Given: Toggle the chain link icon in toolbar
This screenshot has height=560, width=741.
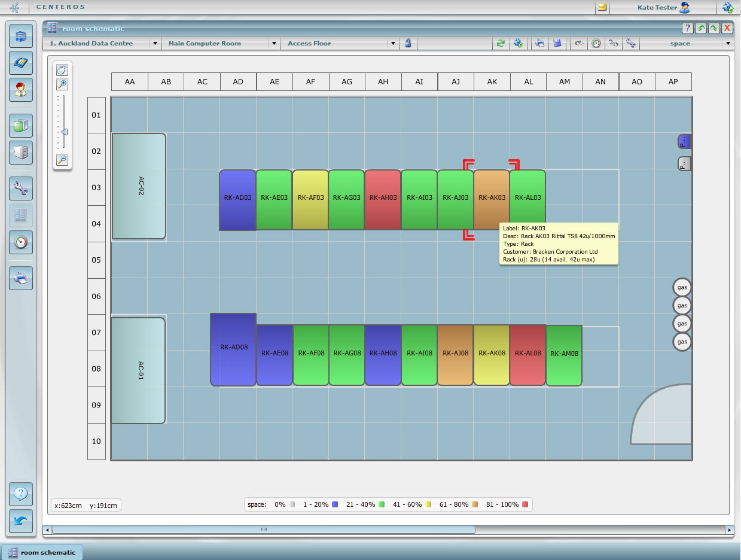Looking at the screenshot, I should [x=613, y=44].
